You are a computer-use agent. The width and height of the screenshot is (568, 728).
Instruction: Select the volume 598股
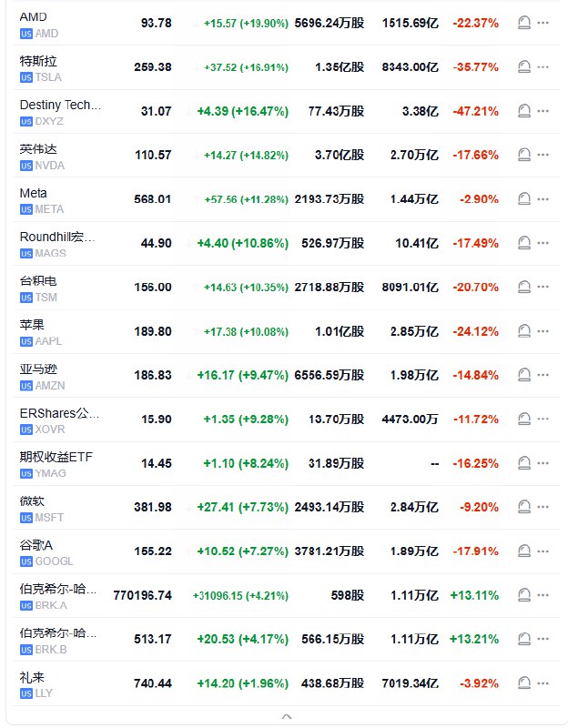click(348, 595)
